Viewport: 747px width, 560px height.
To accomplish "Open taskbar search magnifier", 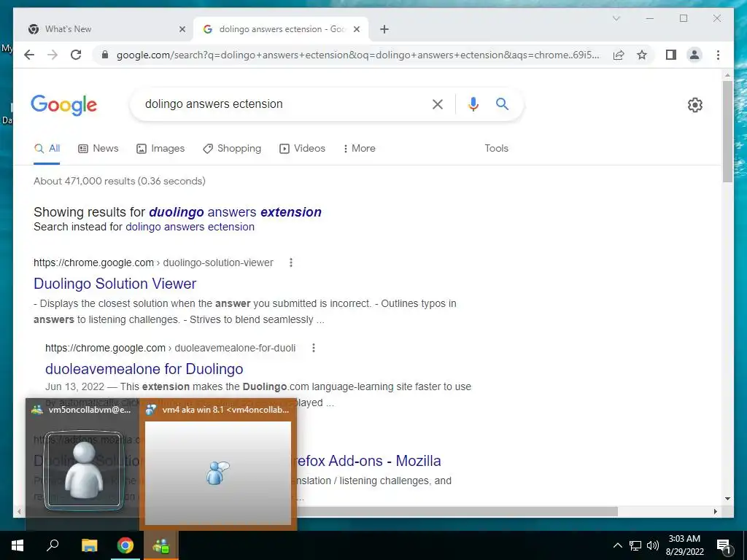I will point(53,545).
